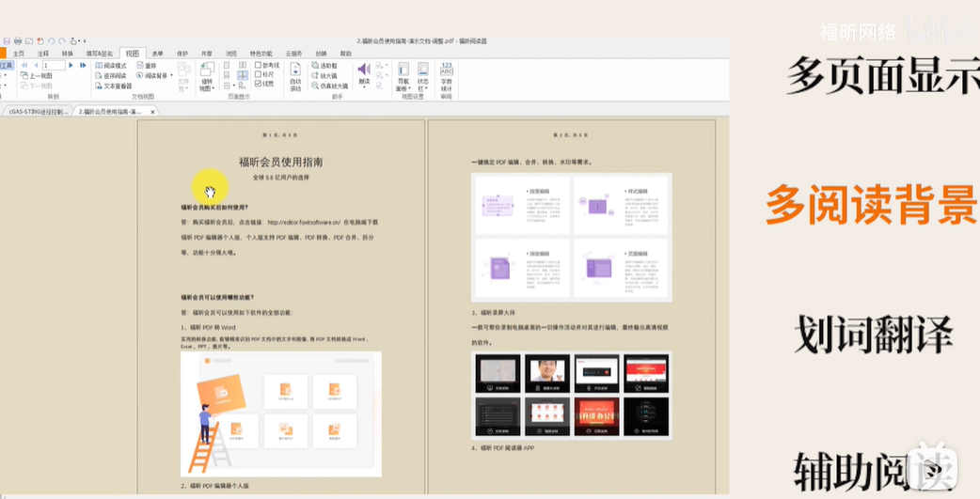This screenshot has height=499, width=980.
Task: Select 放大镜 magnifier tool
Action: pos(324,75)
